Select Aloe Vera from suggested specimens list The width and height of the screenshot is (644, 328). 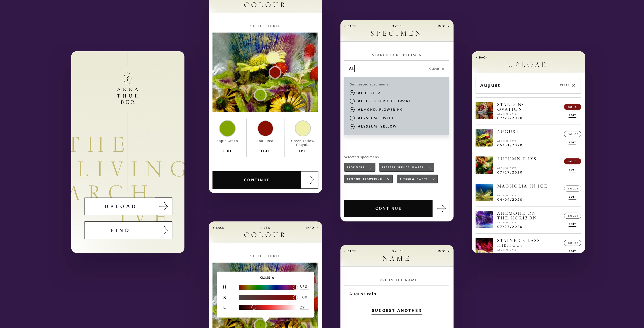click(x=369, y=93)
